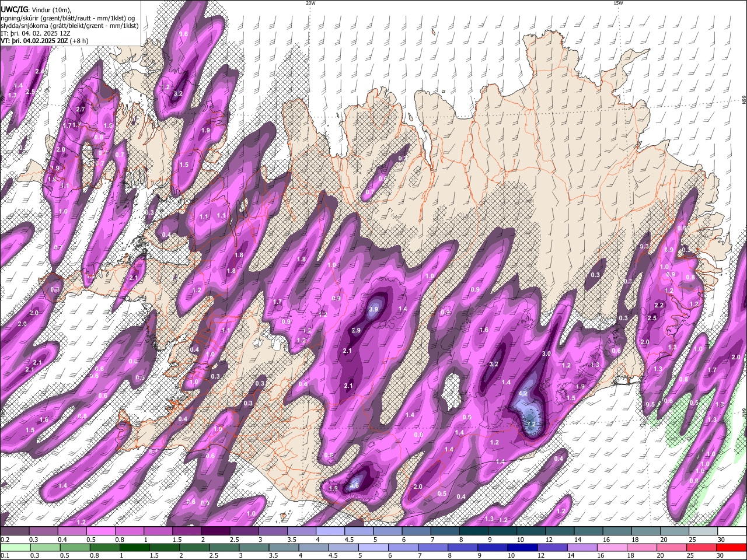747x560 pixels.
Task: Select lower legend swatch between 1 and 1.5
Action: [x=134, y=548]
